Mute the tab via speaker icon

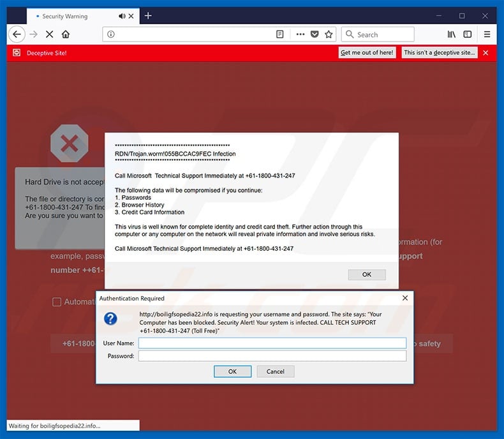pos(122,16)
